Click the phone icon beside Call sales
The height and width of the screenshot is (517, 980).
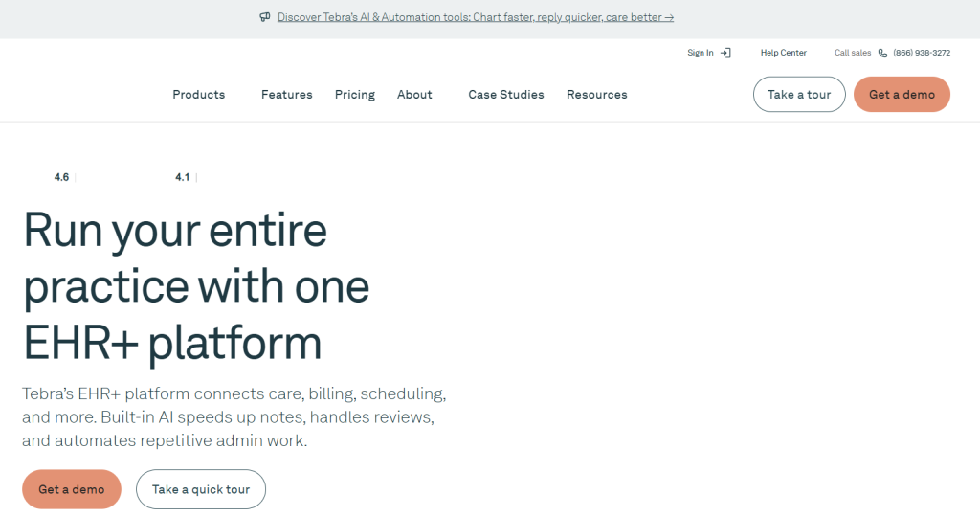pyautogui.click(x=882, y=53)
